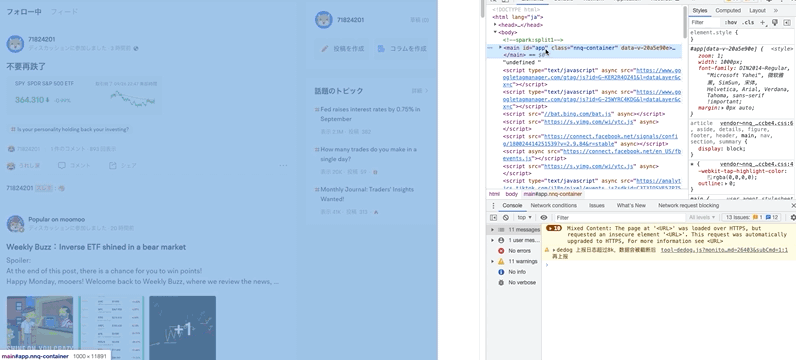
Task: Open How many trades topic link
Action: coord(368,154)
